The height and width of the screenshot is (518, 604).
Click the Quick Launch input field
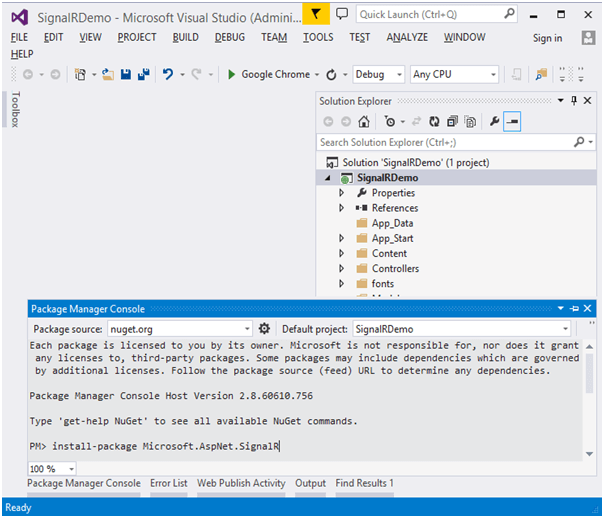430,14
